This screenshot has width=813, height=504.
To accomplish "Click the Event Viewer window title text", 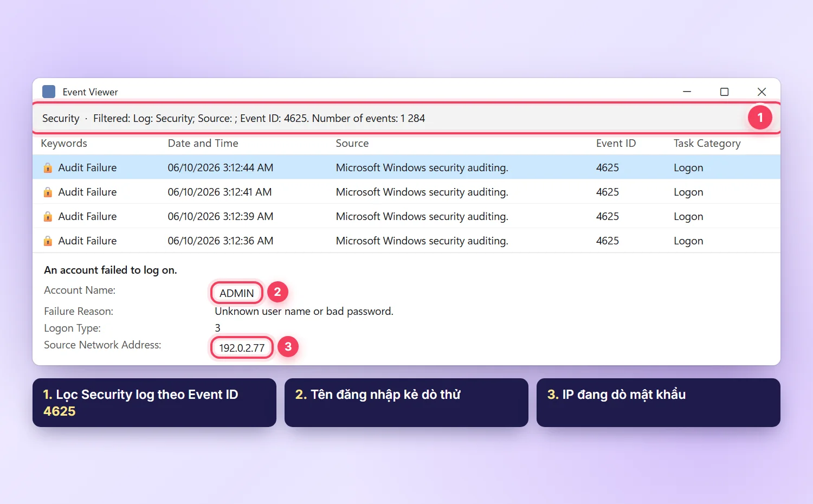I will (90, 92).
